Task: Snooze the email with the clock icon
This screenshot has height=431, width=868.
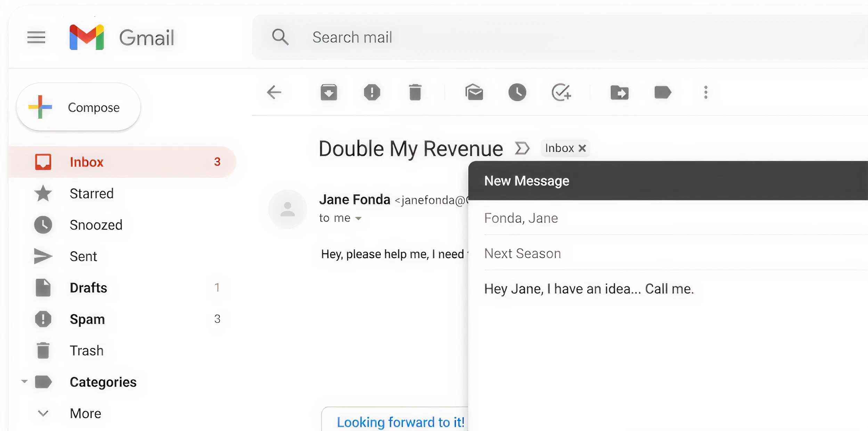Action: point(517,92)
